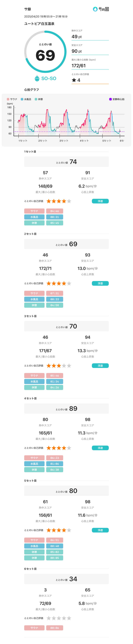Toggle the サウナ legend in heart rate graph
Image resolution: width=133 pixels, height=644 pixels.
pyautogui.click(x=12, y=99)
